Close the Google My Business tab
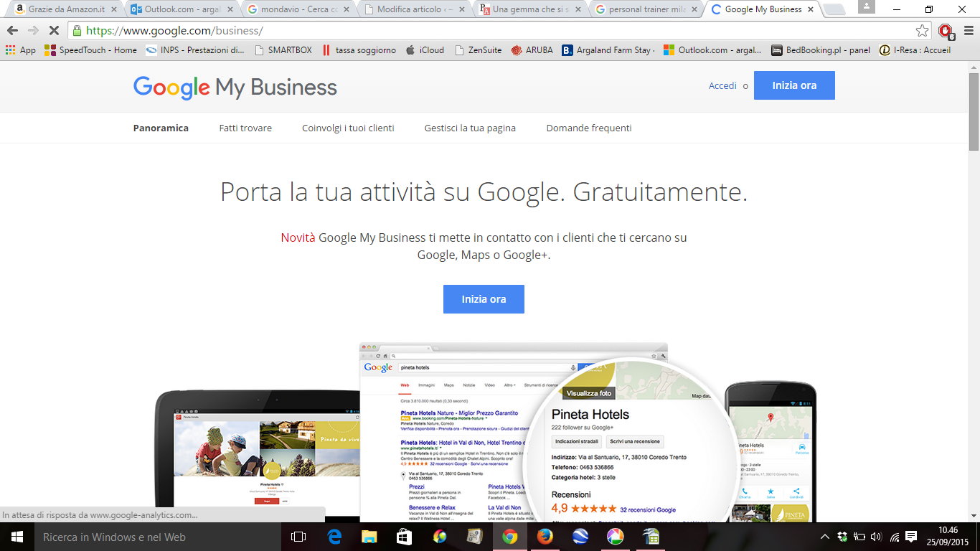The image size is (980, 551). click(811, 10)
